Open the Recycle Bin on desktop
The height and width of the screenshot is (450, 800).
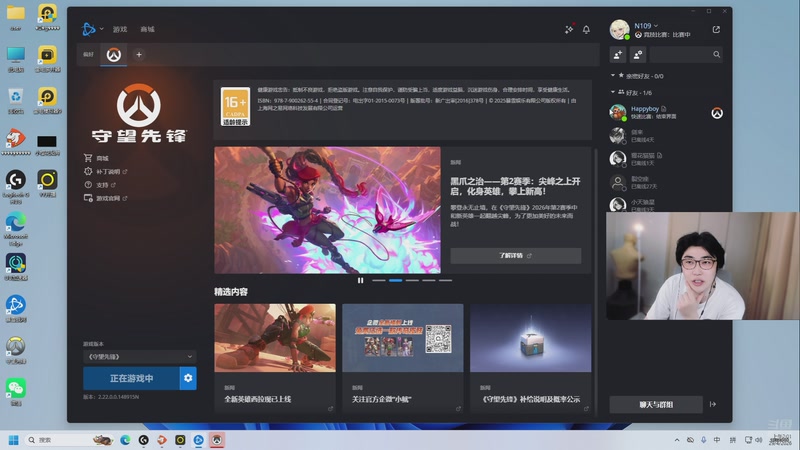click(x=16, y=101)
